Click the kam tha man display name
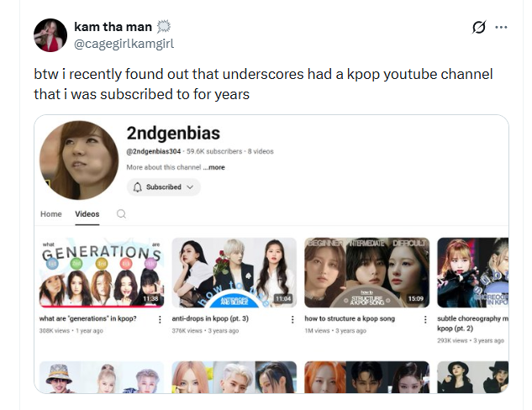532x410 pixels. coord(113,26)
